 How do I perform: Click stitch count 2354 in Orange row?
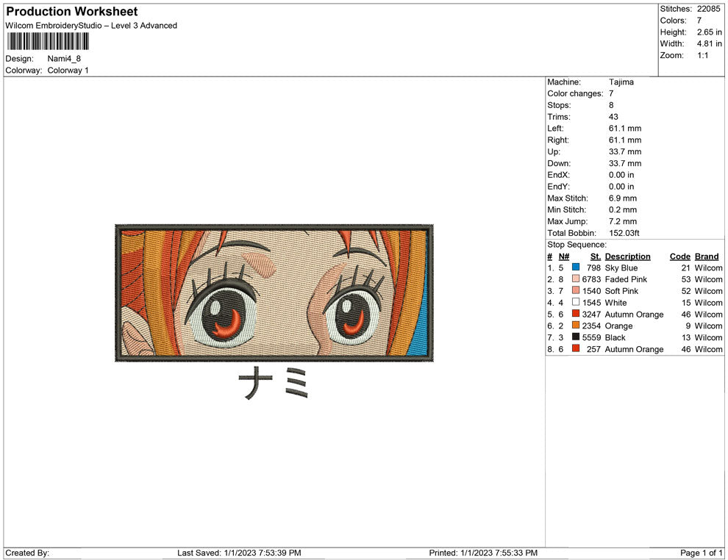[x=591, y=326]
